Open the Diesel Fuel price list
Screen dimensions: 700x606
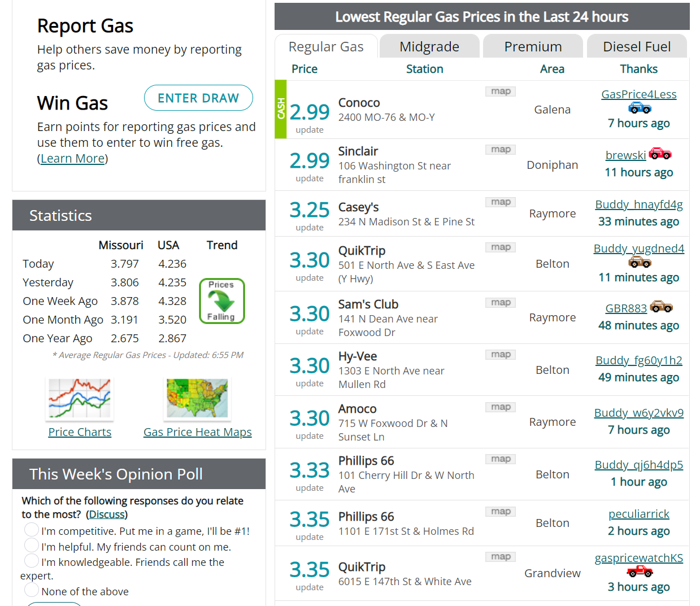pos(637,46)
